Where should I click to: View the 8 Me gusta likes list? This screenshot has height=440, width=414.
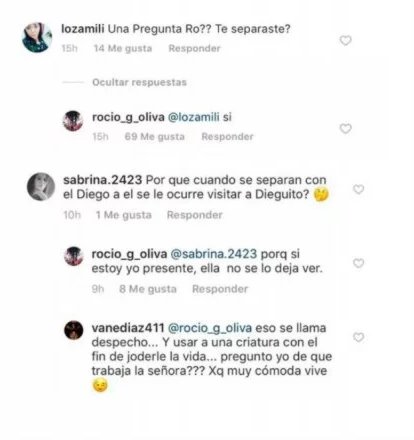[x=148, y=289]
